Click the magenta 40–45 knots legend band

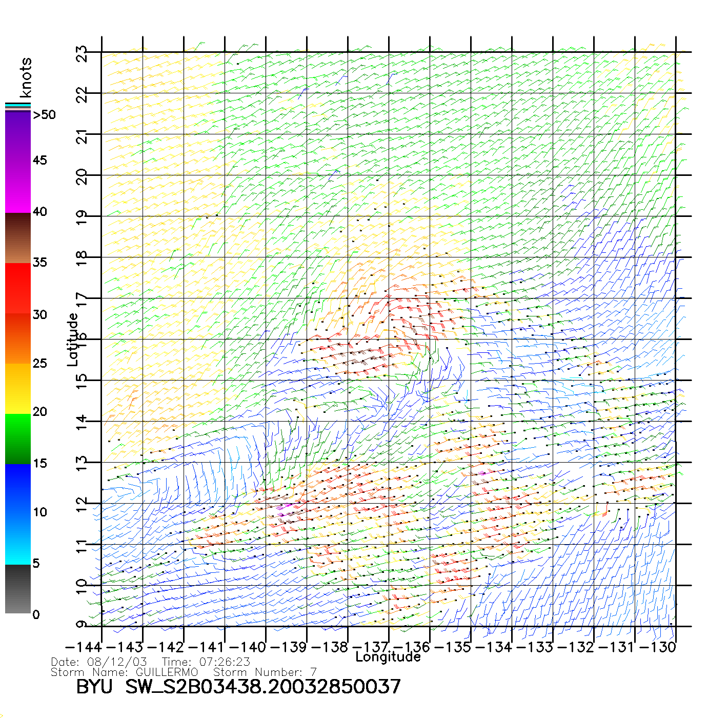click(x=18, y=187)
